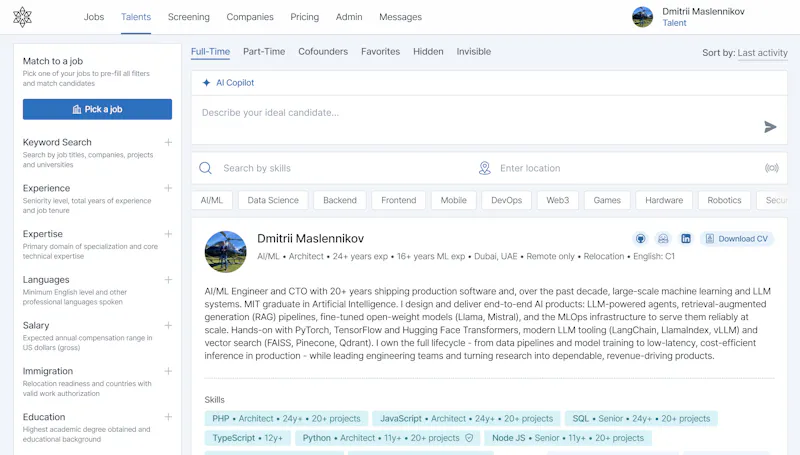The width and height of the screenshot is (800, 455).
Task: Click the Node JS Senior skill tag
Action: point(568,438)
